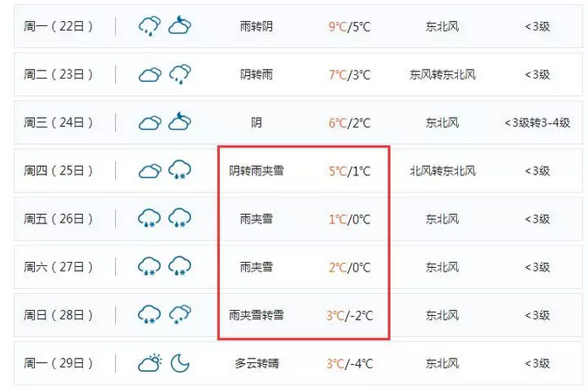Click the 雨夹雪转雪 weather description

tap(256, 314)
